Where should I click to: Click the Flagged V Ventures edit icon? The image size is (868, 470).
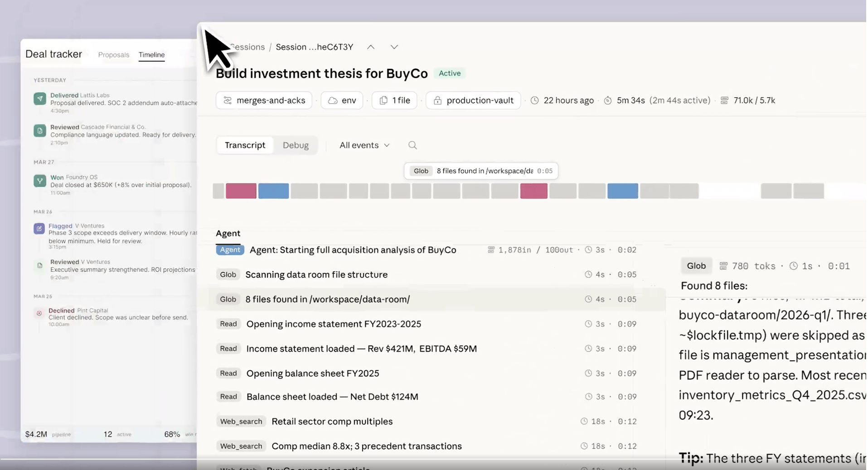[39, 229]
